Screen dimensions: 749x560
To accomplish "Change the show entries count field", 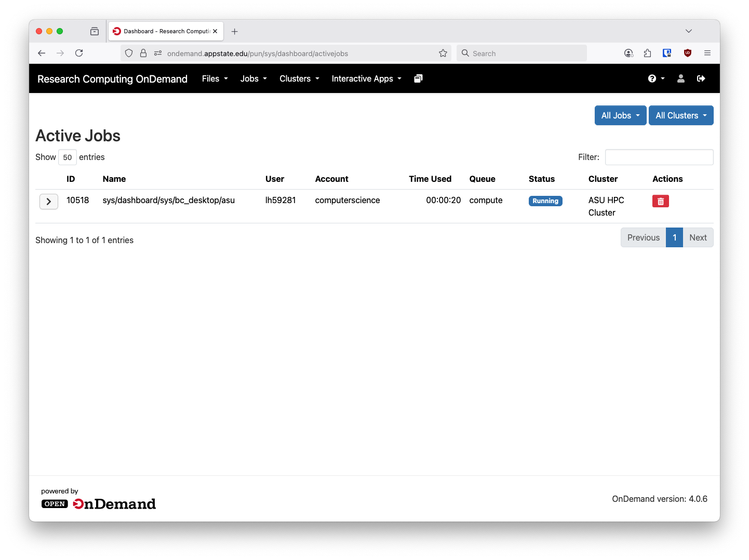I will (x=68, y=157).
